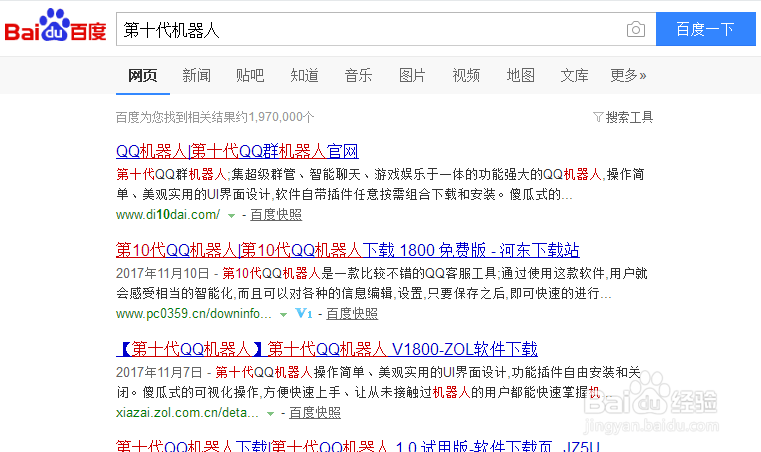The height and width of the screenshot is (452, 761).
Task: Click the 百度一下 search button
Action: click(706, 29)
